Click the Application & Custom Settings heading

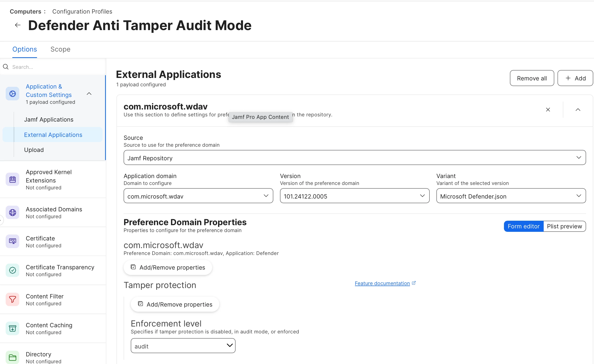[x=49, y=91]
